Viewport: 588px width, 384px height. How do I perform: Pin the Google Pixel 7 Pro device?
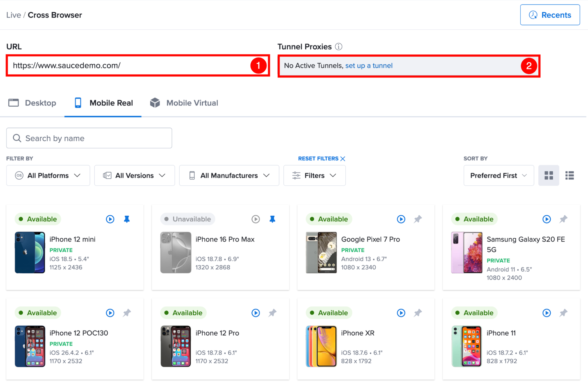(x=418, y=219)
